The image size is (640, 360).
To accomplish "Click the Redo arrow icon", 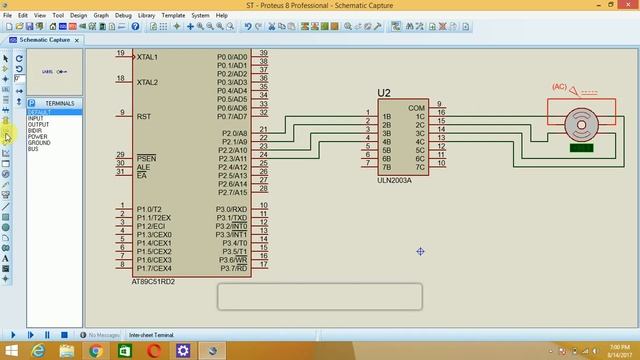I will tap(258, 27).
